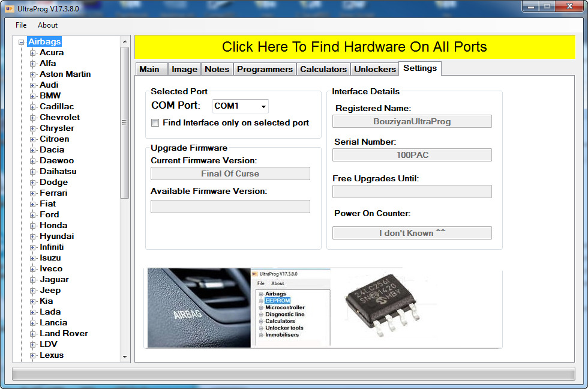Image resolution: width=588 pixels, height=389 pixels.
Task: Select Dacia in the tree
Action: [52, 150]
